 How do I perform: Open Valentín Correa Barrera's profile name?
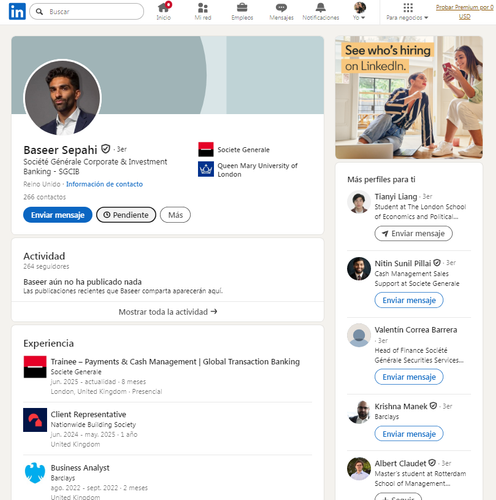pos(416,330)
